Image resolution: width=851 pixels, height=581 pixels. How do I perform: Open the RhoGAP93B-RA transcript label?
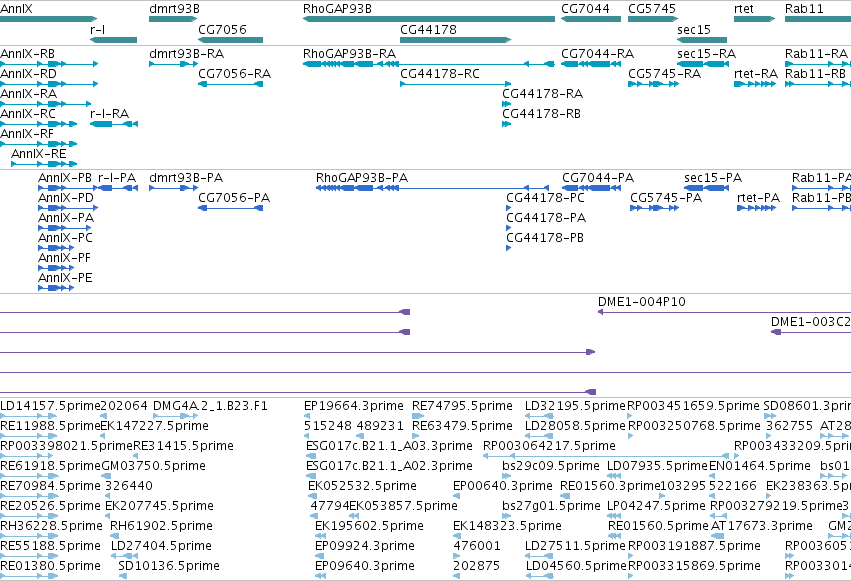[x=350, y=54]
